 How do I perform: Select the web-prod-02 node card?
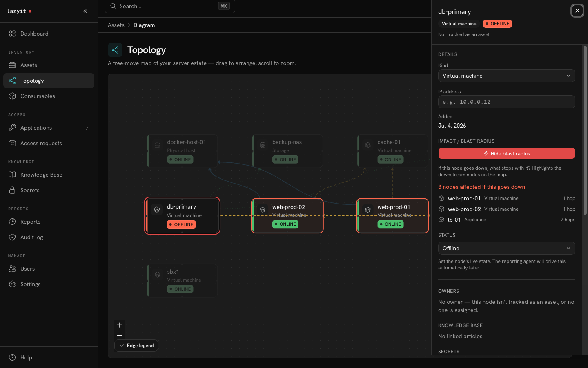coord(287,216)
